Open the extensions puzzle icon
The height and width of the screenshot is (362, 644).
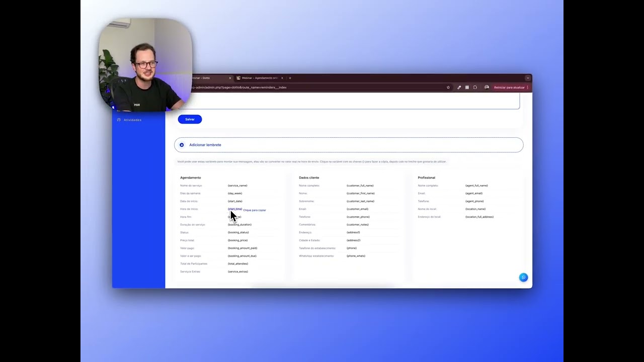(475, 87)
